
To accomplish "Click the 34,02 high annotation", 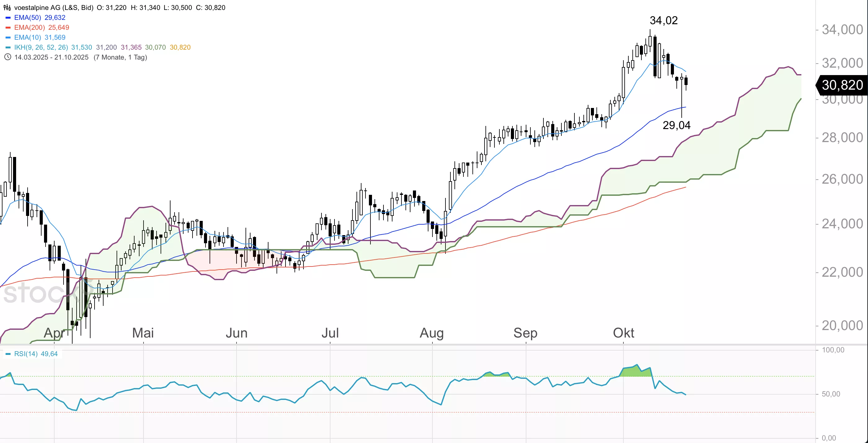I will pos(663,20).
